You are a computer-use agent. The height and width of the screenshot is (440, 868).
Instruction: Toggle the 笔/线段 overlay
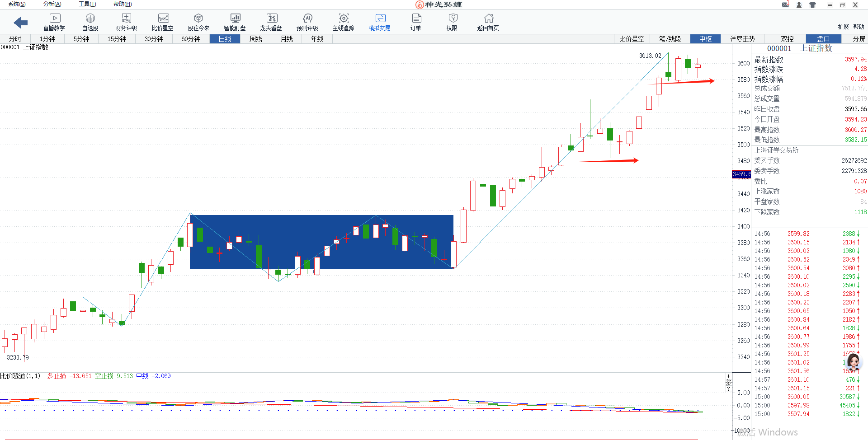tap(670, 39)
